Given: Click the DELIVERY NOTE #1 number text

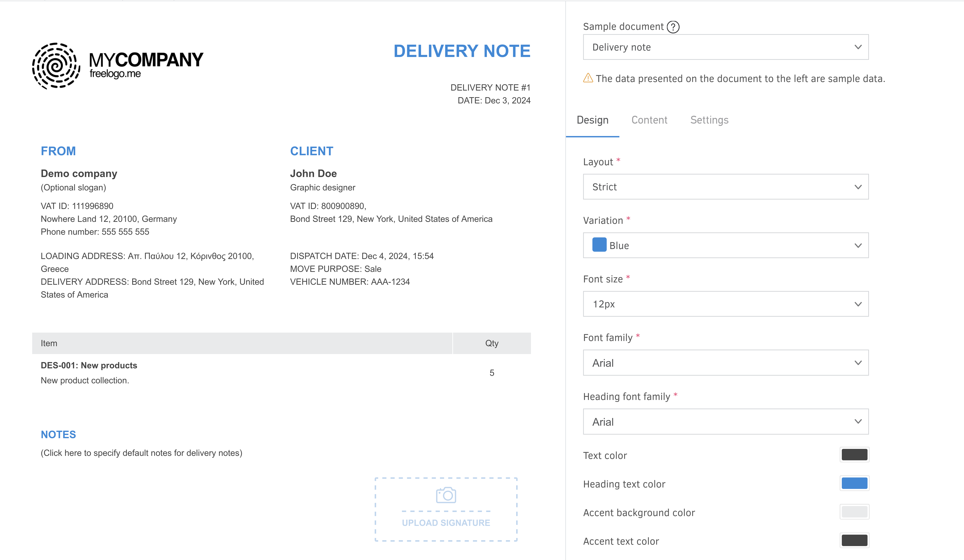Looking at the screenshot, I should [490, 88].
